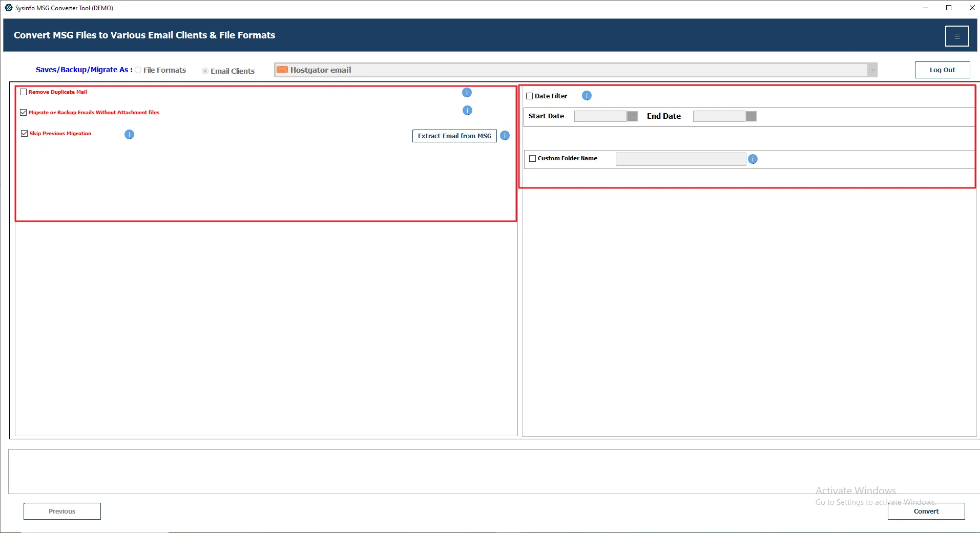
Task: Click the info icon beside Remove Duplicate Mail
Action: (x=467, y=93)
